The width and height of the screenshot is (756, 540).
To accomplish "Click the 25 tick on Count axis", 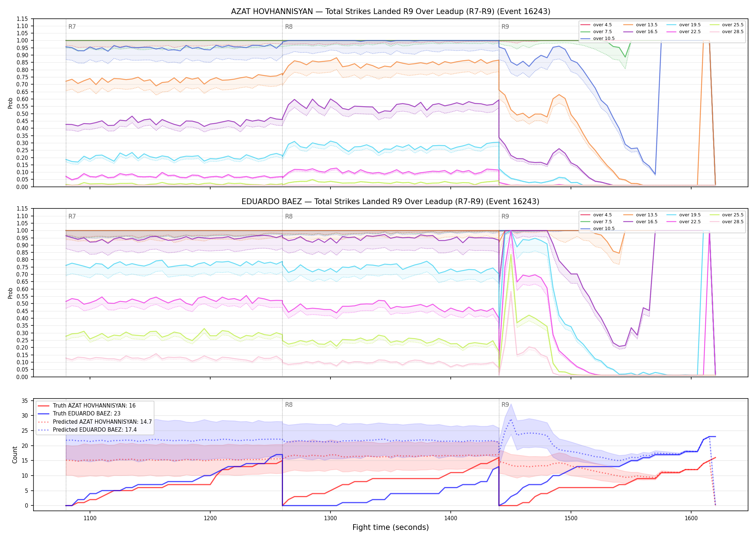I will [25, 431].
